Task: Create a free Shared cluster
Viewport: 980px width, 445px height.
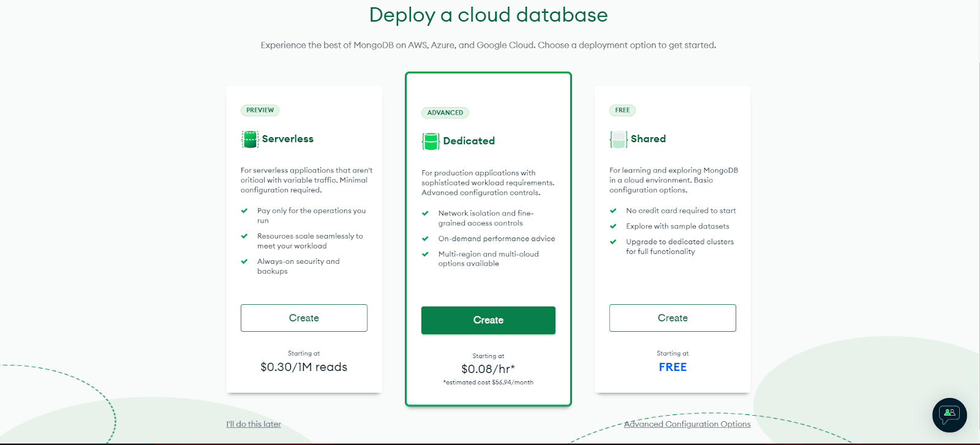Action: pos(673,318)
